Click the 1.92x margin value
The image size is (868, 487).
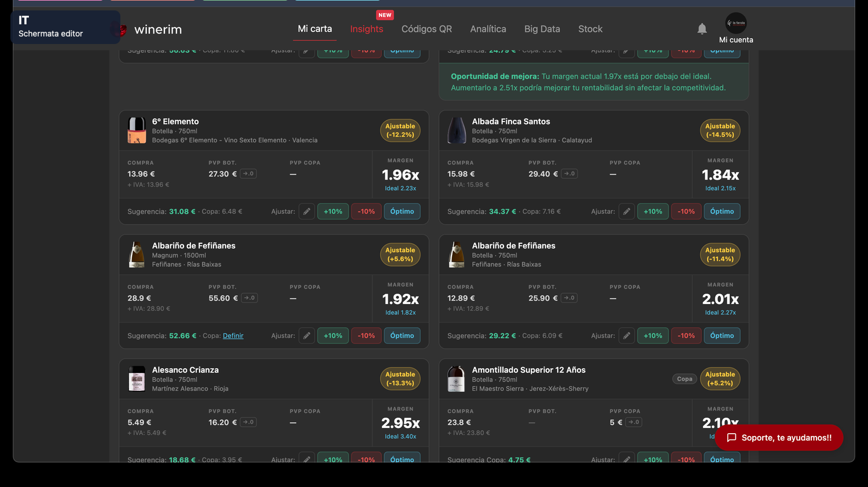(x=400, y=299)
